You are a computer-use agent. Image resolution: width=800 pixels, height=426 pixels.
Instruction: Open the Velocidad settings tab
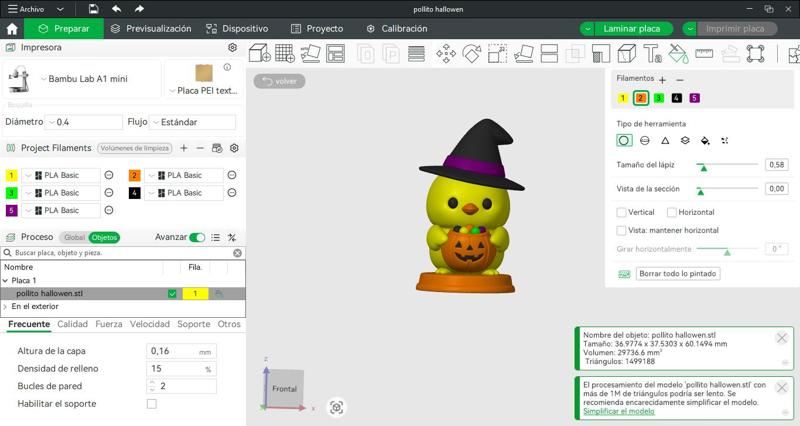149,324
